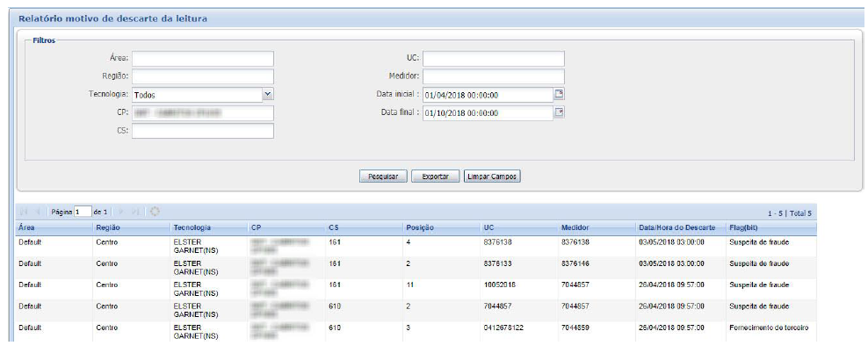868x353 pixels.
Task: Focus the Área filter field
Action: pos(203,58)
